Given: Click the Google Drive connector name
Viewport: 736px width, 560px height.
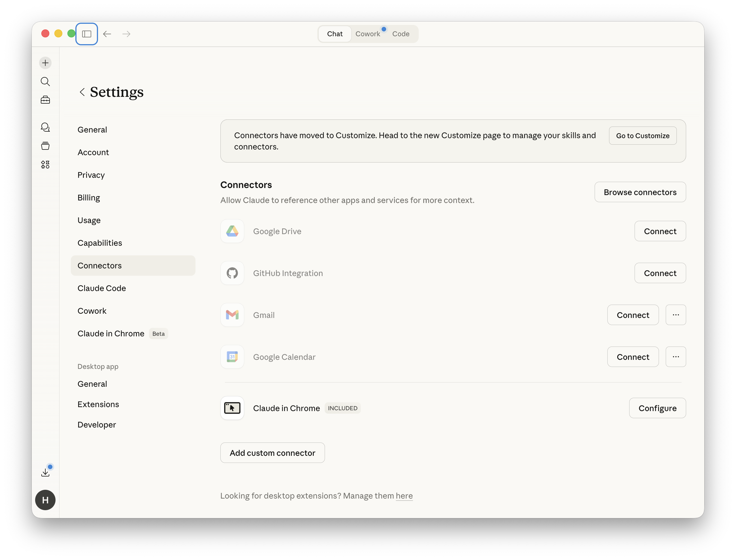Looking at the screenshot, I should point(277,231).
